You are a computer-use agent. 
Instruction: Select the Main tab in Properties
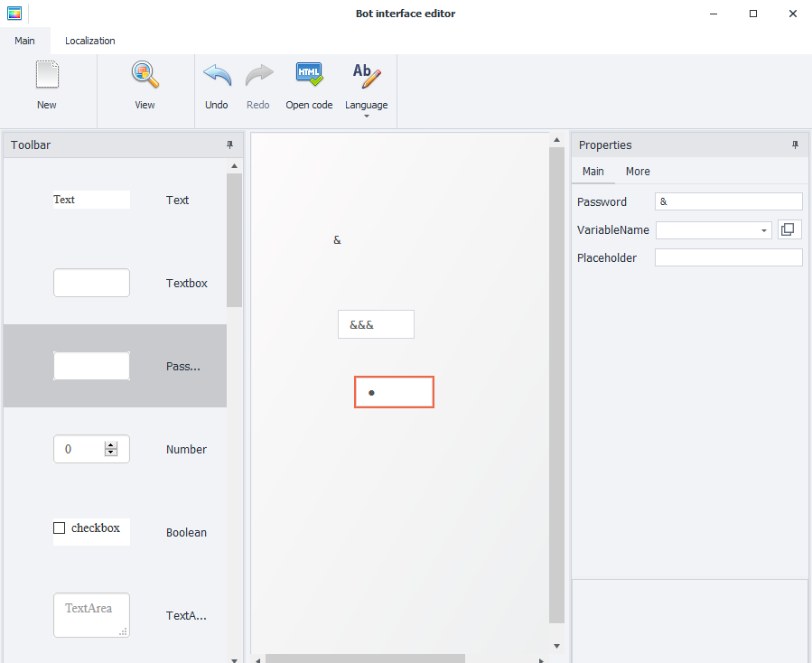[x=593, y=172]
